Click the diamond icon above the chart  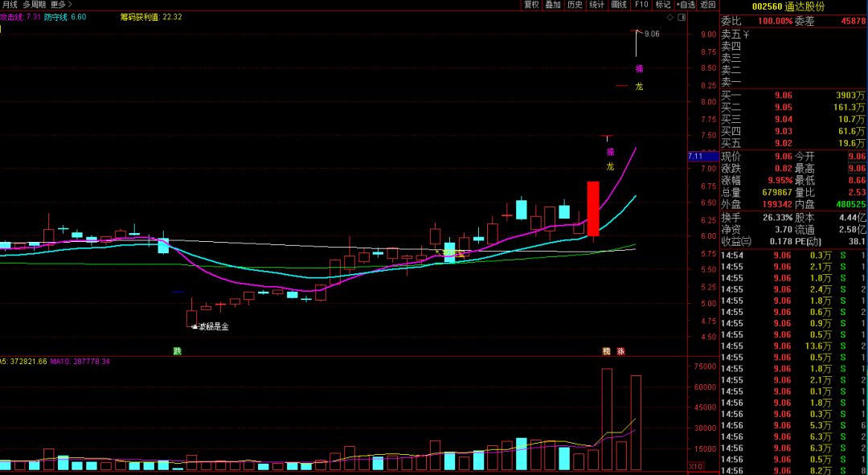click(670, 17)
